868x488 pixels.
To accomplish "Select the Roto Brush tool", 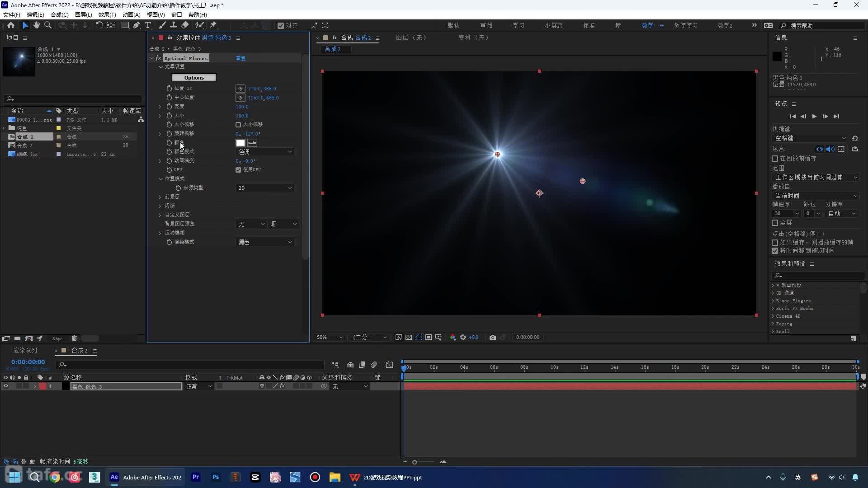I will click(199, 25).
